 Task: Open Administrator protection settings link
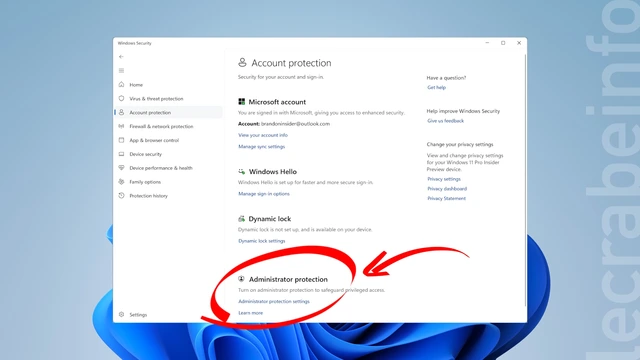(274, 302)
